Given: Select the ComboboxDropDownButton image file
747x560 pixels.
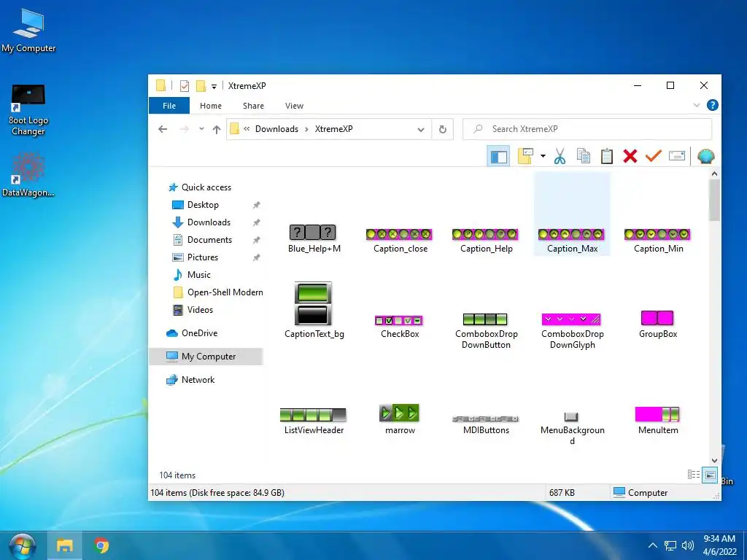Looking at the screenshot, I should 487,332.
